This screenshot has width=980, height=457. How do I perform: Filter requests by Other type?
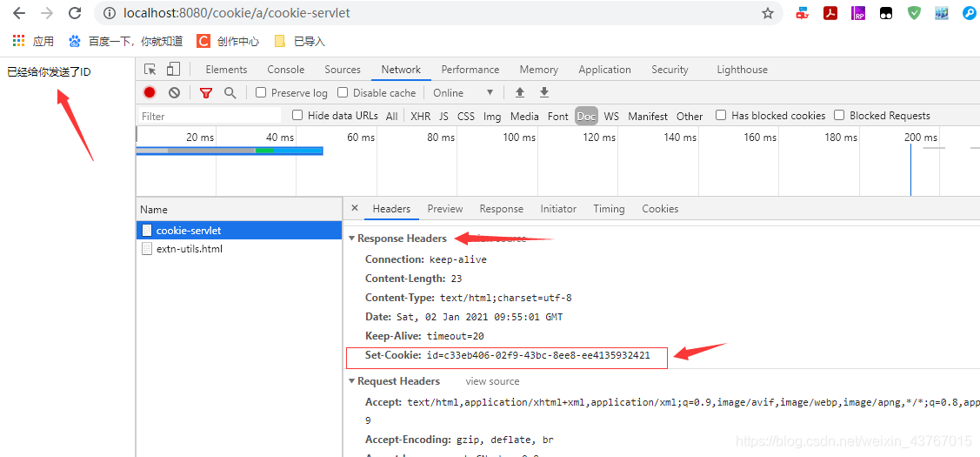click(x=690, y=116)
